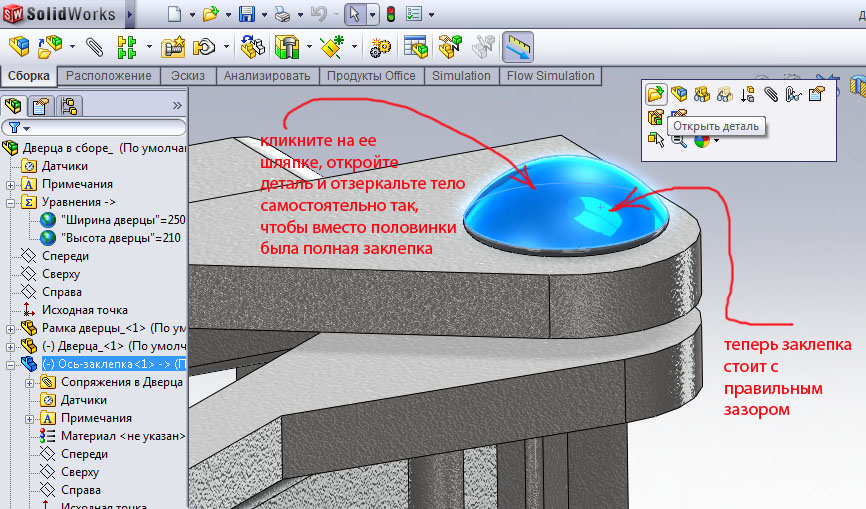Viewport: 866px width, 509px height.
Task: Switch to the Flow Simulation tab
Action: coord(550,76)
